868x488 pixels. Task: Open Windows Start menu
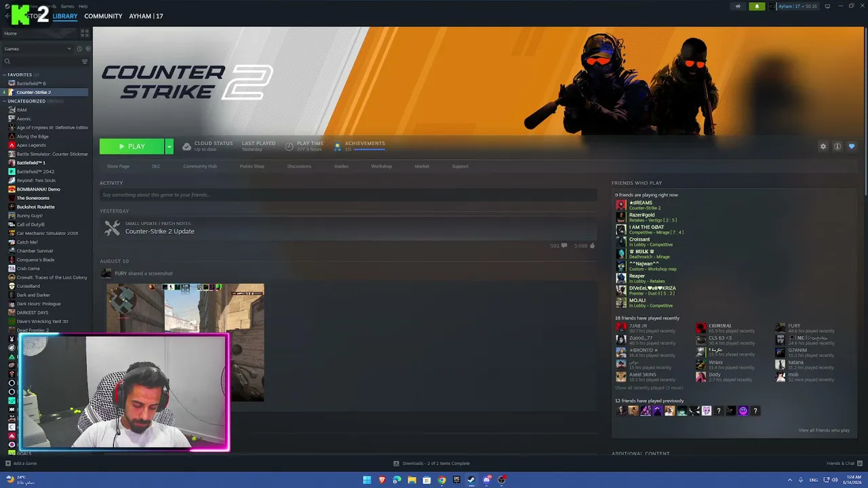coord(367,480)
